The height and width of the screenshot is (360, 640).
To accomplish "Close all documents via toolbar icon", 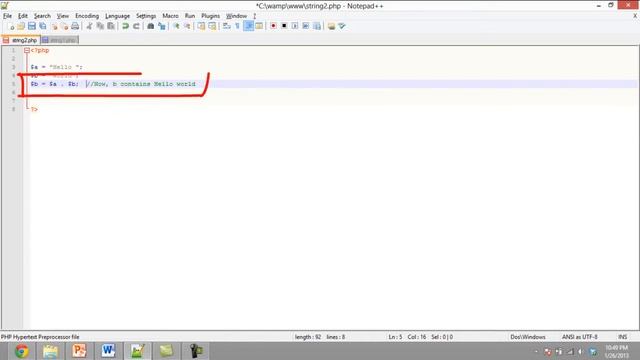I will coord(64,26).
